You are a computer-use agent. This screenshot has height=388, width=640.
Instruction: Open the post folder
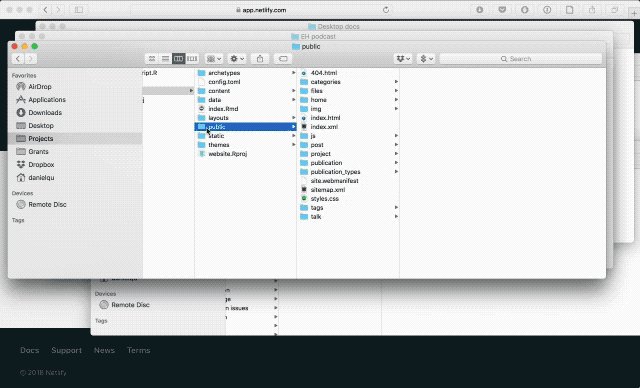(348, 145)
